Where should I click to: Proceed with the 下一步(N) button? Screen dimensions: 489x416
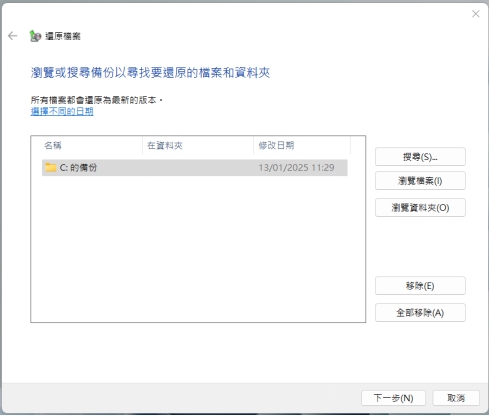pyautogui.click(x=393, y=398)
